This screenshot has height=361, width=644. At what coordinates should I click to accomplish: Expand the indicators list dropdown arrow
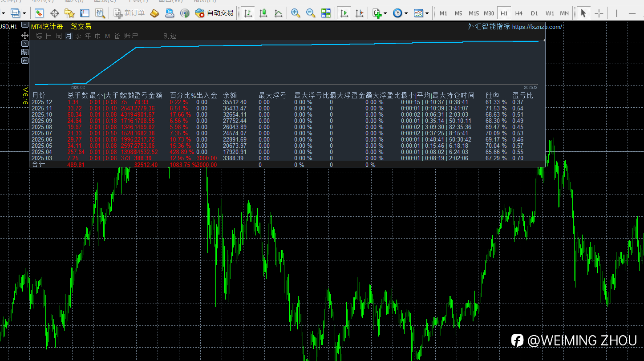pyautogui.click(x=385, y=13)
